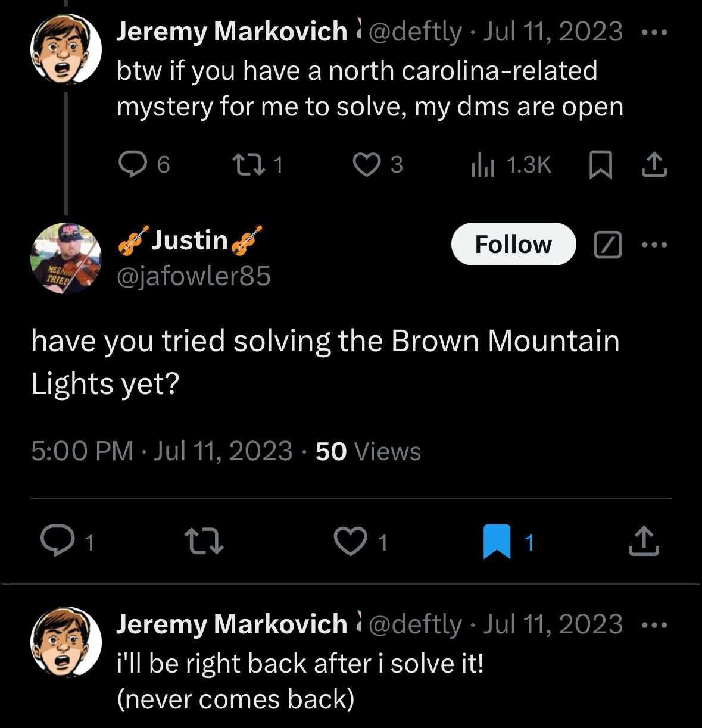Viewport: 702px width, 728px height.
Task: Open more options for Jeremy's top tweet
Action: coord(655,32)
